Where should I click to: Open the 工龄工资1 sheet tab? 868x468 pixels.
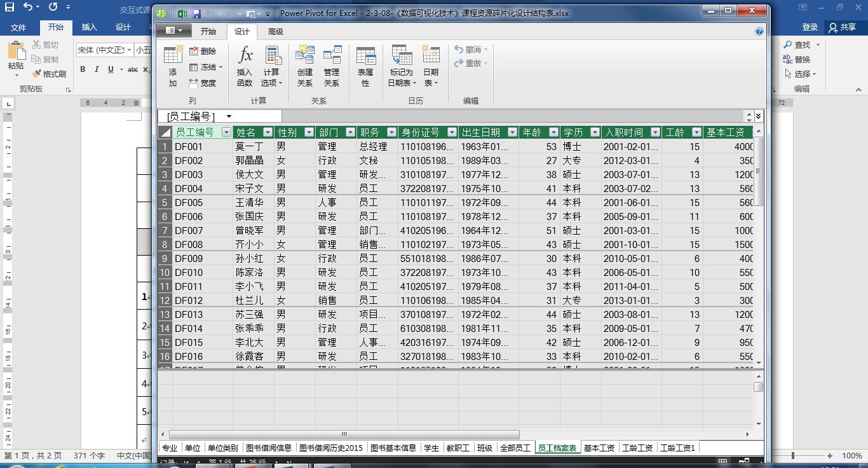click(x=677, y=448)
